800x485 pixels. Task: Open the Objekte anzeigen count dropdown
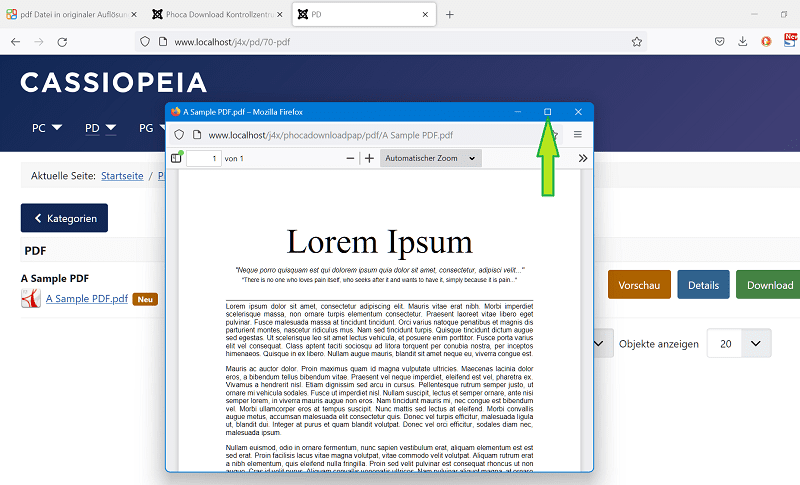click(739, 344)
